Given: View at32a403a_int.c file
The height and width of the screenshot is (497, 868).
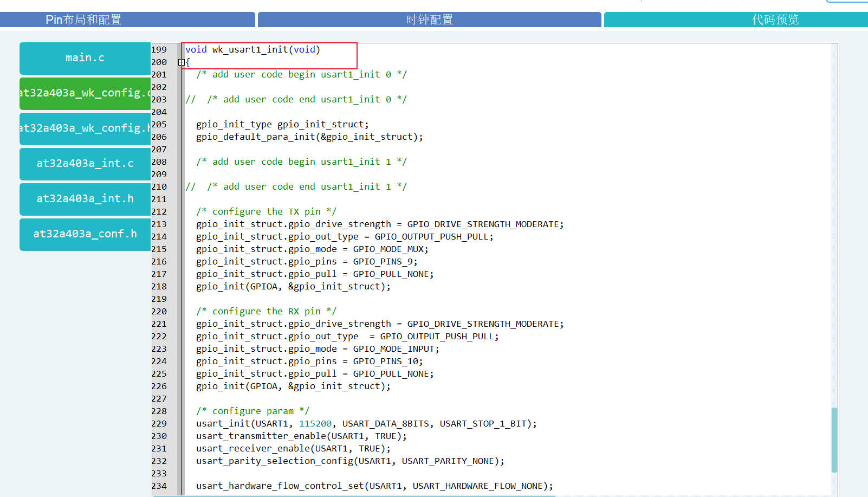Looking at the screenshot, I should (85, 164).
